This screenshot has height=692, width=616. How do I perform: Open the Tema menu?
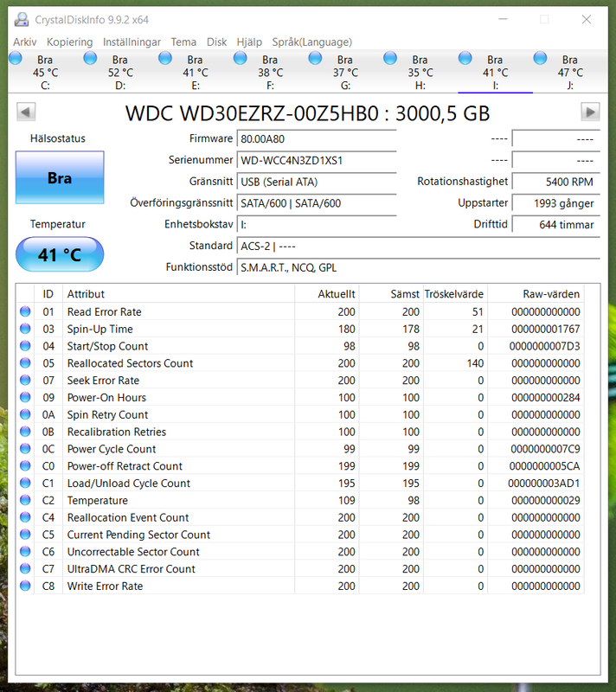[183, 42]
